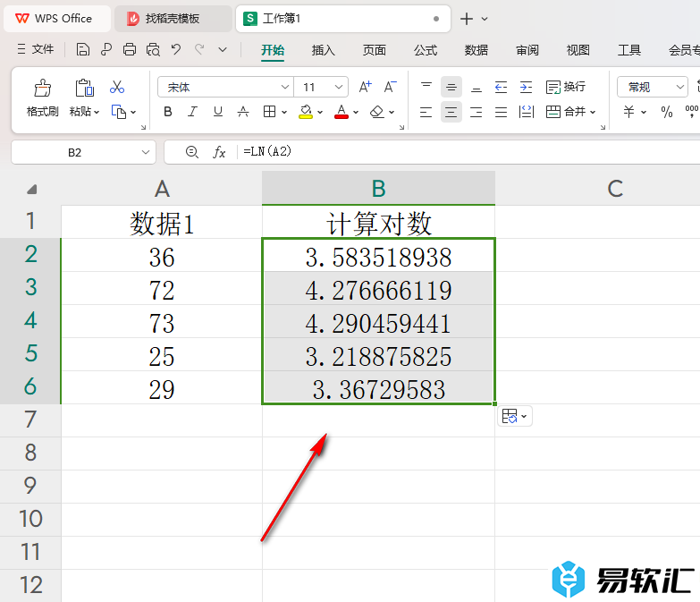Decrease font size with A- icon
The width and height of the screenshot is (700, 602).
coord(390,87)
